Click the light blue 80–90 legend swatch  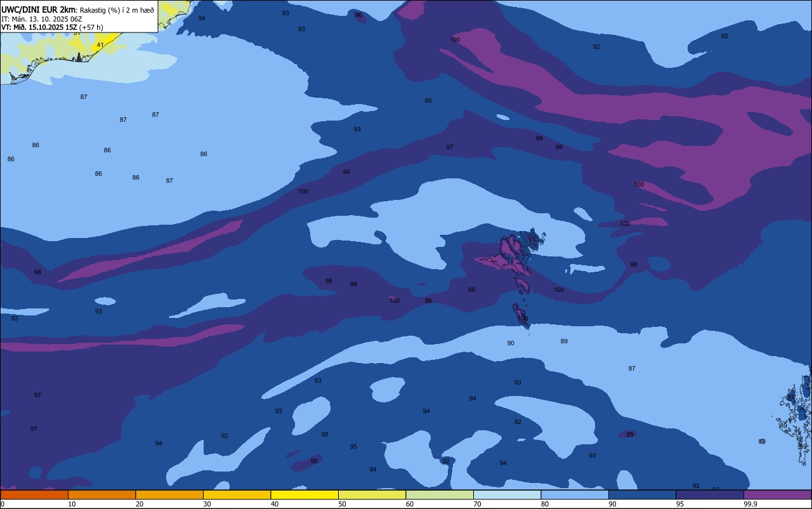point(575,494)
